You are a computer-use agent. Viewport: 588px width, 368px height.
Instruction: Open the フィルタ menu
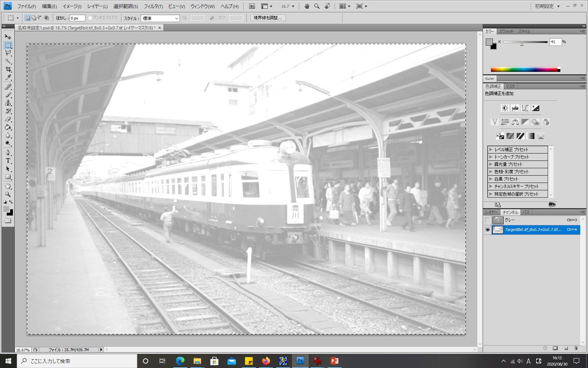(153, 6)
